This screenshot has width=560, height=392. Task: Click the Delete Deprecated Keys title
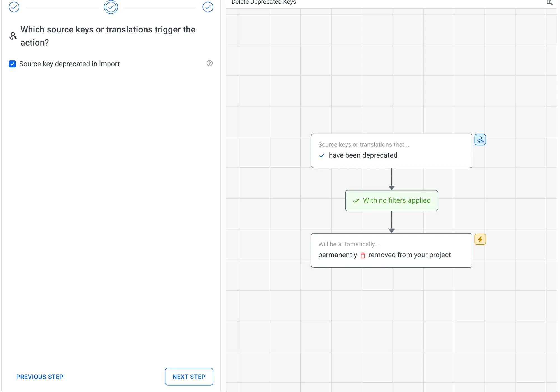[x=263, y=3]
